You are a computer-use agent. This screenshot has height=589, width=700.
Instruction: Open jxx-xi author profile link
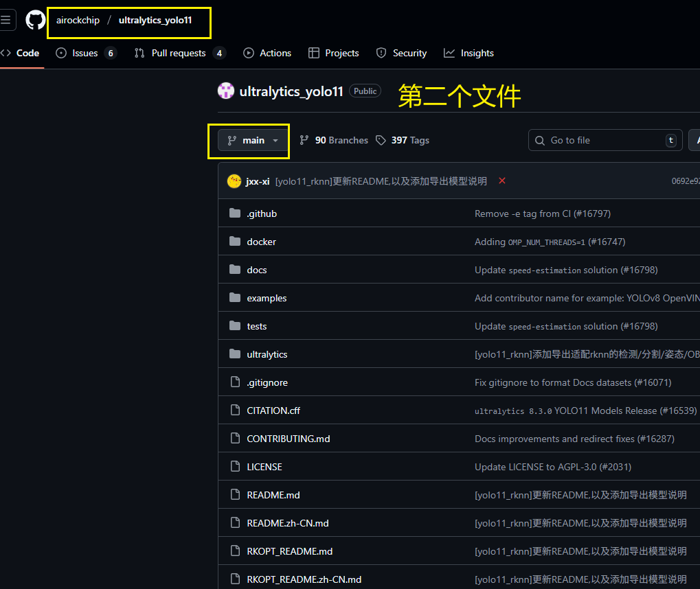click(x=258, y=182)
